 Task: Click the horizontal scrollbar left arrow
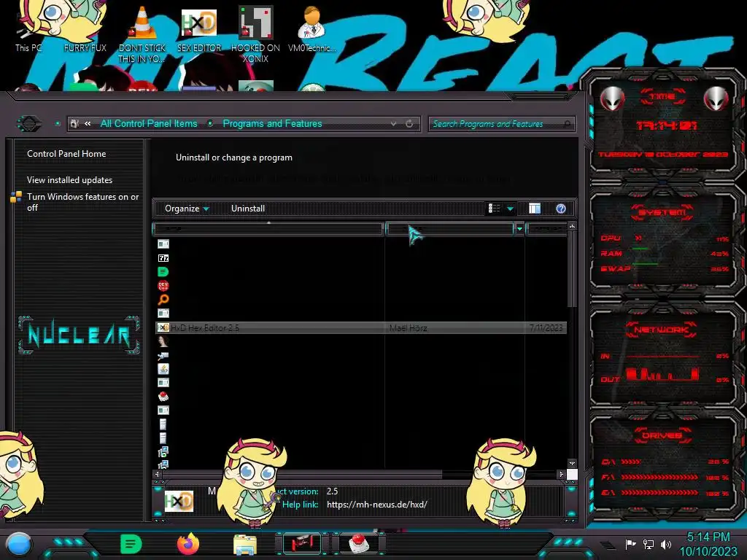pos(158,474)
